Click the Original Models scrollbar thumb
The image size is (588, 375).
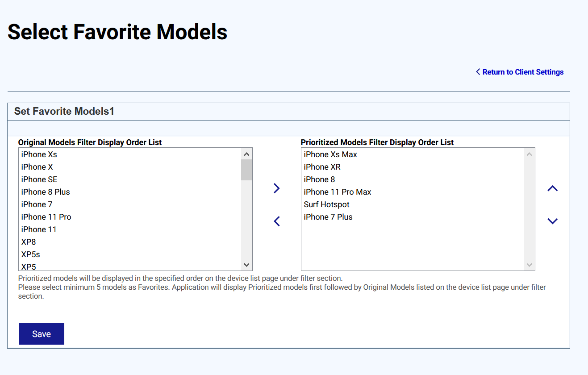(246, 170)
